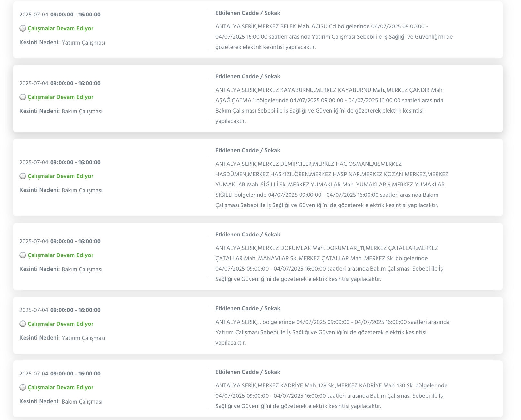
Task: Click the clock icon in the Kayaburnu outage card
Action: [x=23, y=97]
